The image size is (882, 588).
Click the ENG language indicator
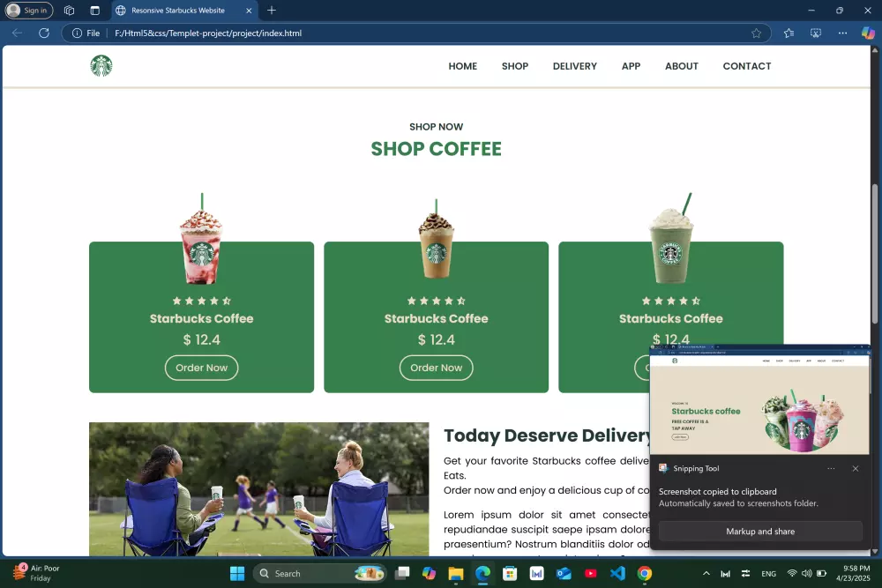coord(768,573)
